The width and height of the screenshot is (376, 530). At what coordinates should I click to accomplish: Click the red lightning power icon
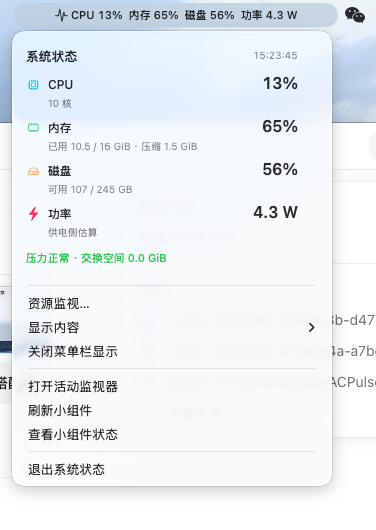click(33, 214)
